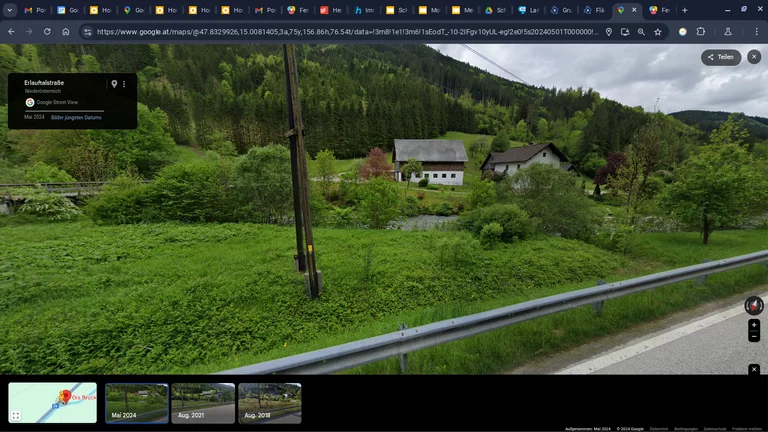Click the Teilen share button
Screen dimensions: 768x432
click(x=721, y=57)
